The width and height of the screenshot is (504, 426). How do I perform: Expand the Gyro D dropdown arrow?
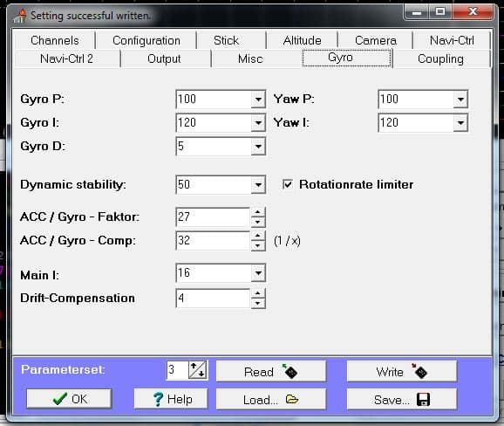point(258,147)
